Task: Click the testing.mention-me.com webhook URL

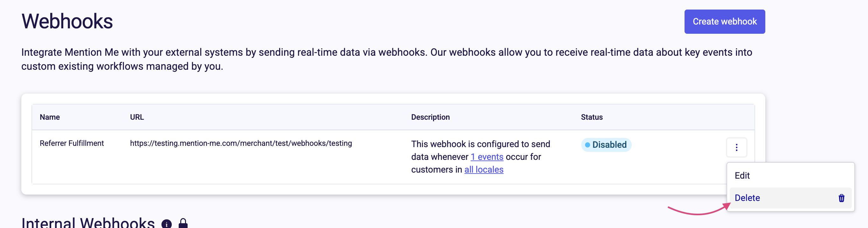Action: coord(241,143)
